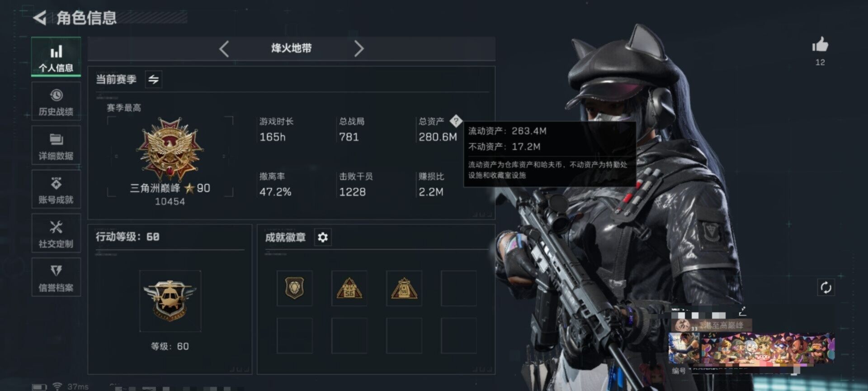Switch to the next mode with the right chevron
Screen dimensions: 868x391
(x=359, y=48)
